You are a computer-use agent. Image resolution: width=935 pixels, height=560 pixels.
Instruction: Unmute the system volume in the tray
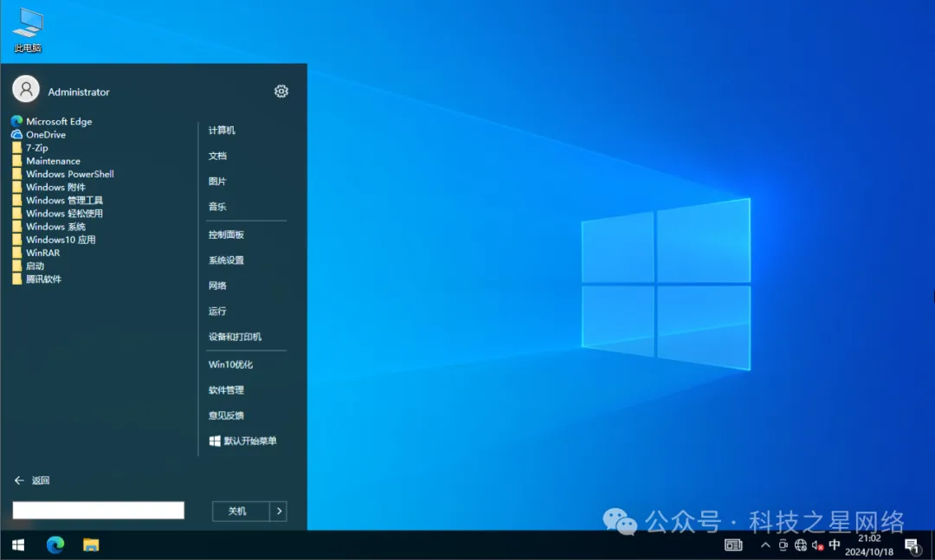(x=815, y=546)
